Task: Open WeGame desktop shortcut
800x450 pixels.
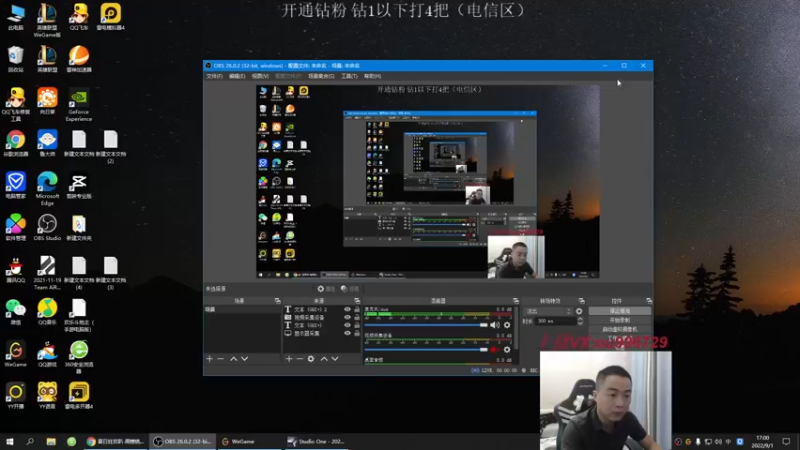Action: tap(15, 354)
